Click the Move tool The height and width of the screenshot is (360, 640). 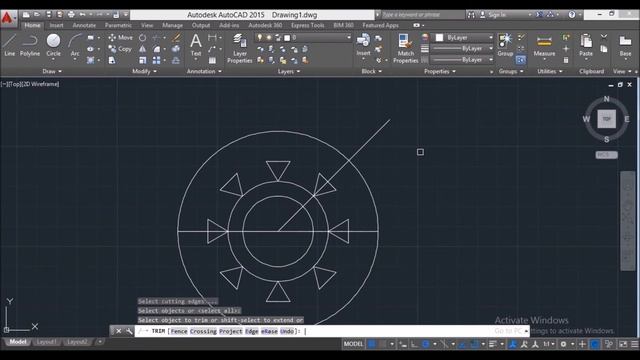[x=120, y=38]
